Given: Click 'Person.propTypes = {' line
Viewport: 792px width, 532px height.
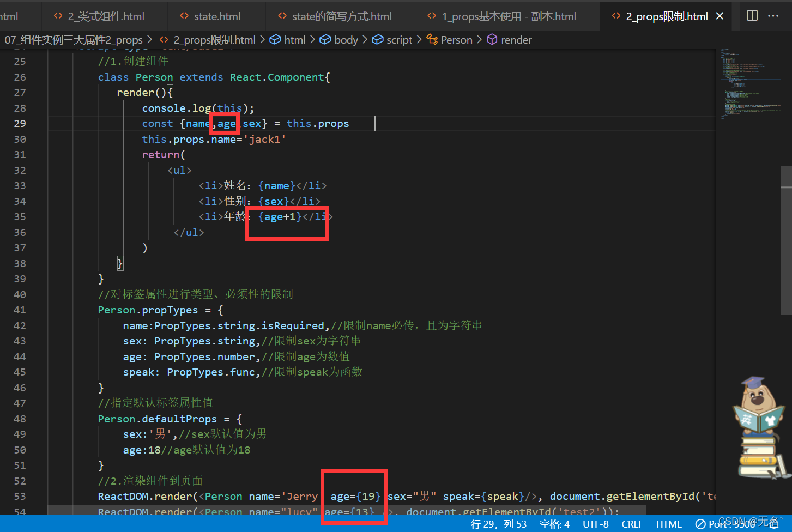Looking at the screenshot, I should click(x=160, y=310).
